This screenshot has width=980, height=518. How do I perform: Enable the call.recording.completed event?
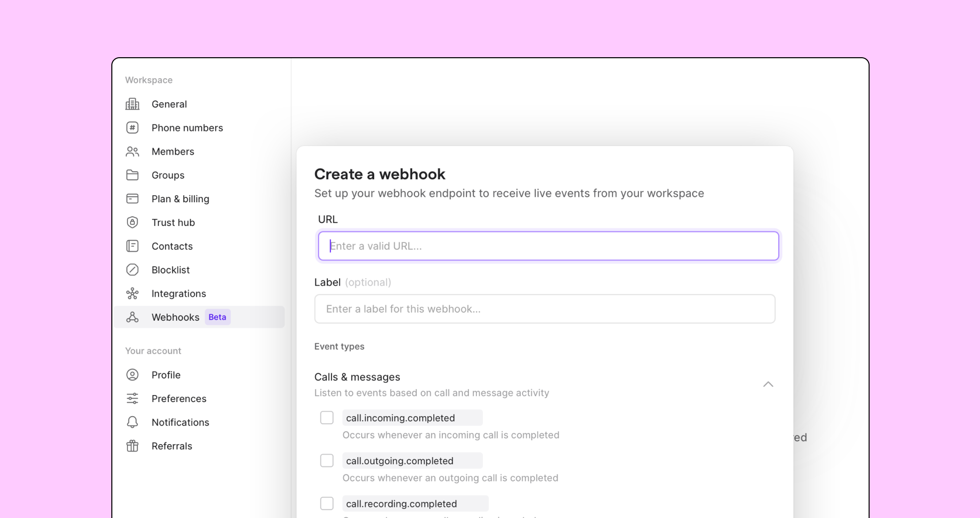326,502
